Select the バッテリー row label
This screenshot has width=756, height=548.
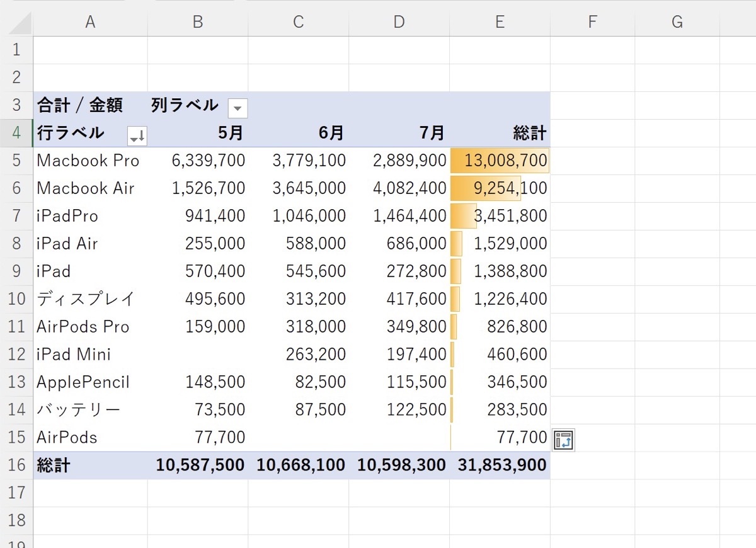click(x=90, y=410)
